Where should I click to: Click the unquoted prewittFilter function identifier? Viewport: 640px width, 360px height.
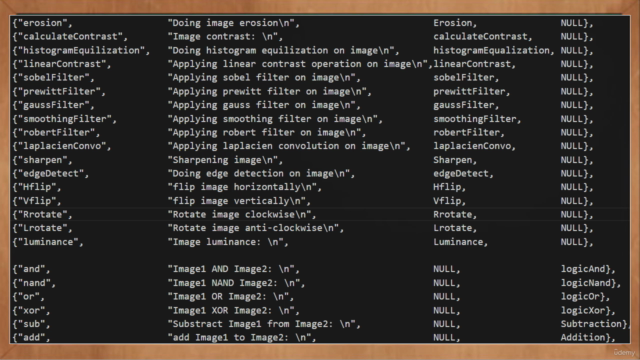(x=469, y=91)
